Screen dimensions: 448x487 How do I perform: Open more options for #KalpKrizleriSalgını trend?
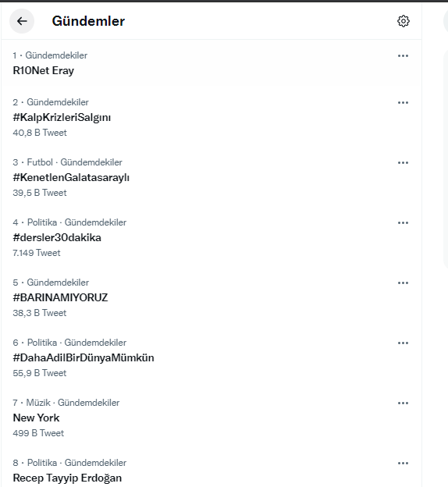[403, 103]
